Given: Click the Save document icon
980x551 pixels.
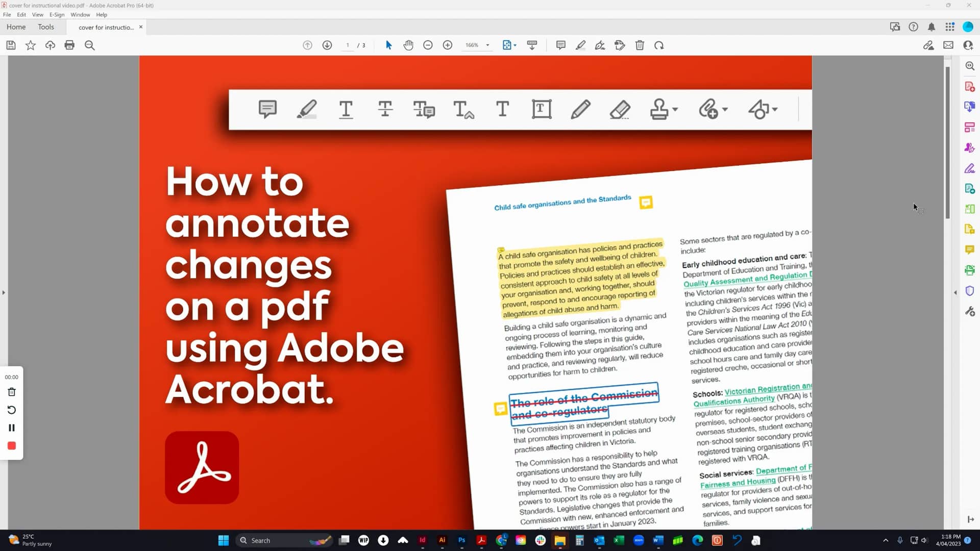Looking at the screenshot, I should point(10,45).
